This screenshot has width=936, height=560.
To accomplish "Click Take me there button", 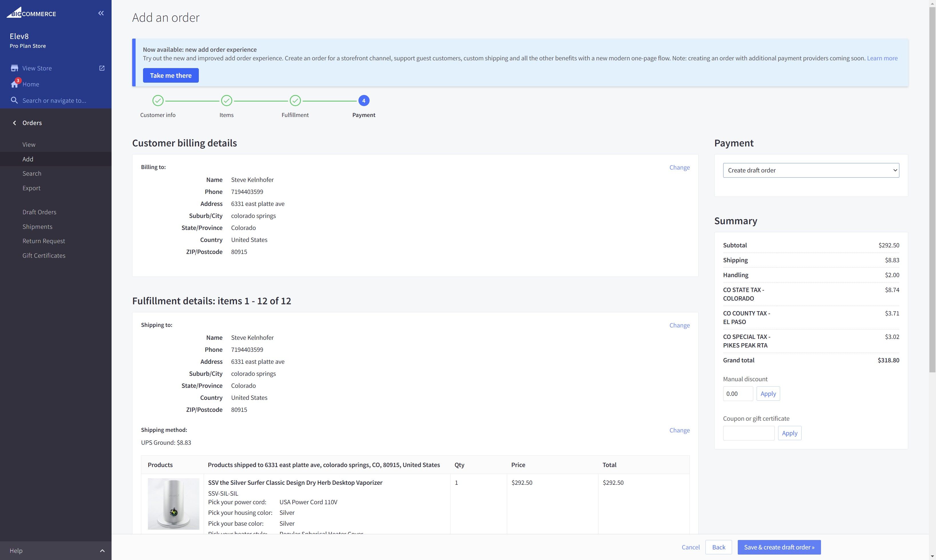I will tap(170, 76).
